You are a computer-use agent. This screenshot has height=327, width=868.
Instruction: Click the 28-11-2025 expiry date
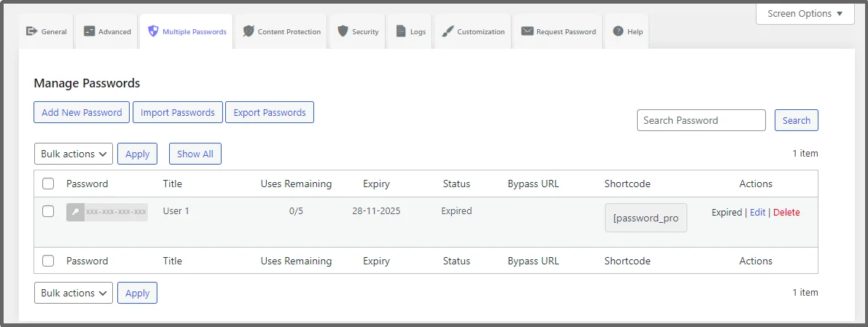pyautogui.click(x=377, y=210)
